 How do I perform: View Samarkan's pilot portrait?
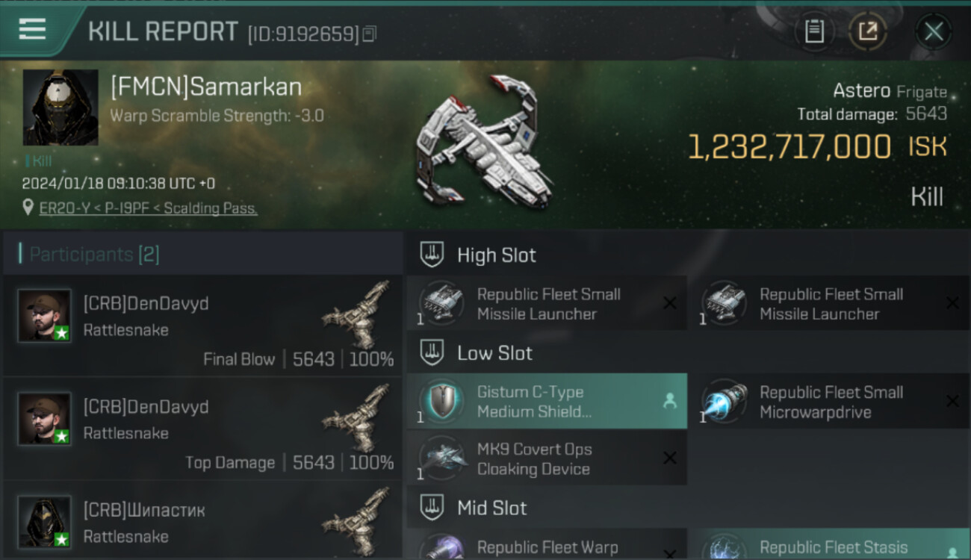pos(61,108)
